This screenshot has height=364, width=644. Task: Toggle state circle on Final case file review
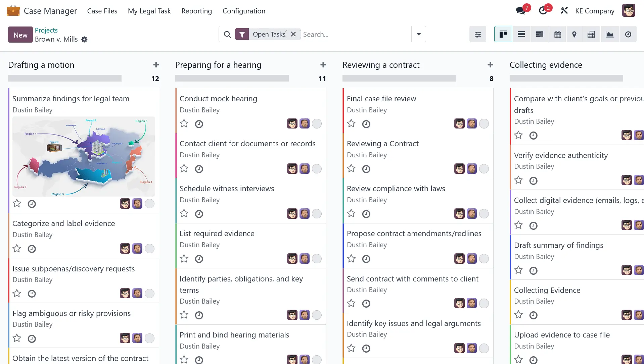pos(484,124)
